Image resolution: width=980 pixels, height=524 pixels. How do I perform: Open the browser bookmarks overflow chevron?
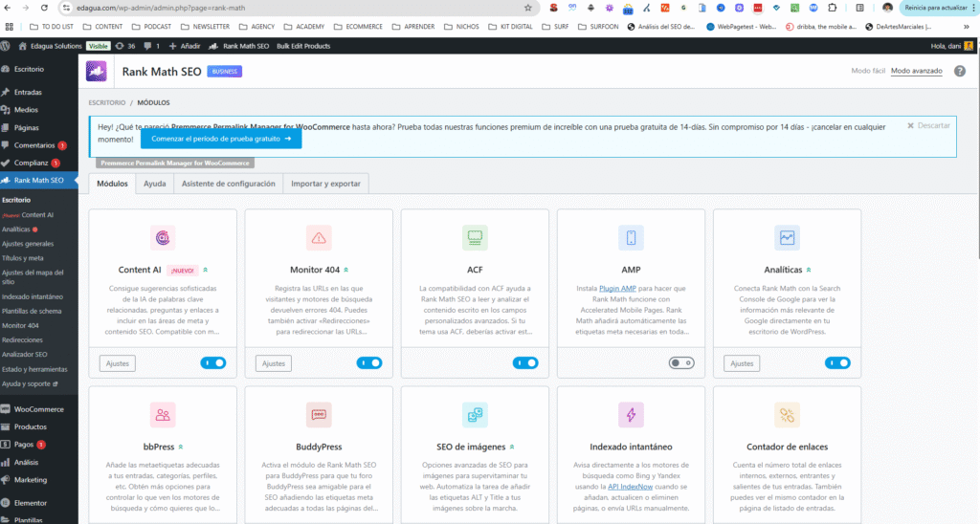[967, 27]
